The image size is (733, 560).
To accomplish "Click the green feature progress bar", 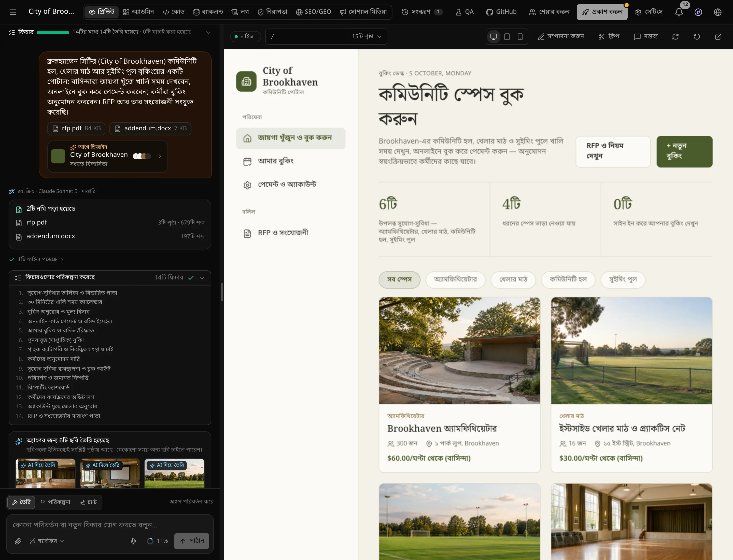I will [53, 32].
